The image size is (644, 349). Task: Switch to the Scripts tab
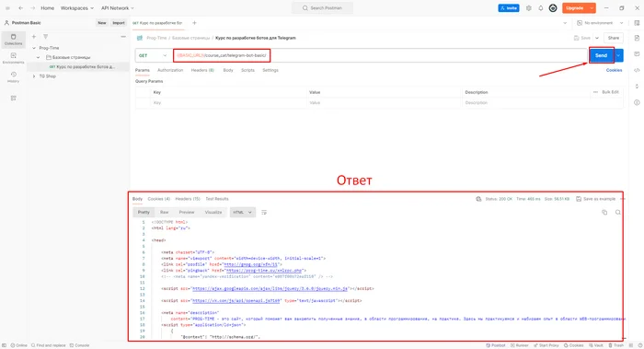point(247,70)
